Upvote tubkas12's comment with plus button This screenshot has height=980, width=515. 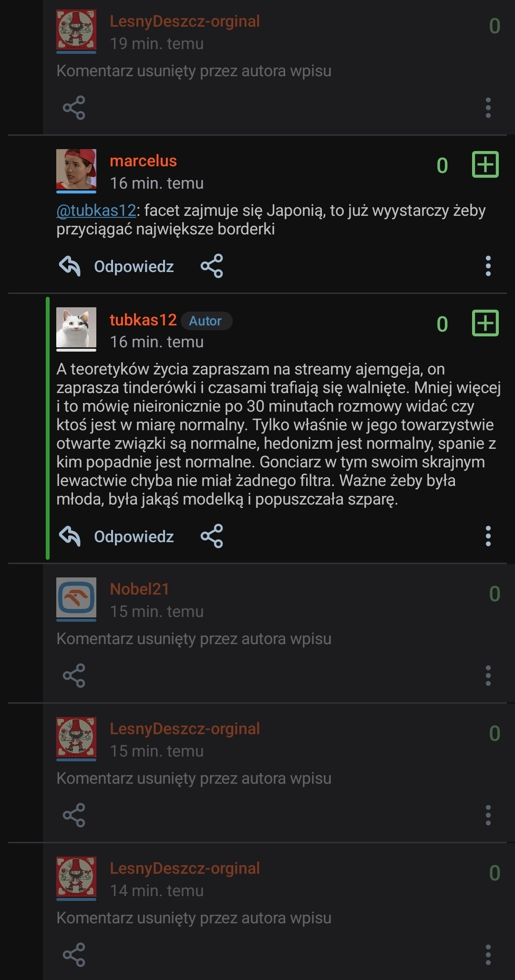coord(485,323)
